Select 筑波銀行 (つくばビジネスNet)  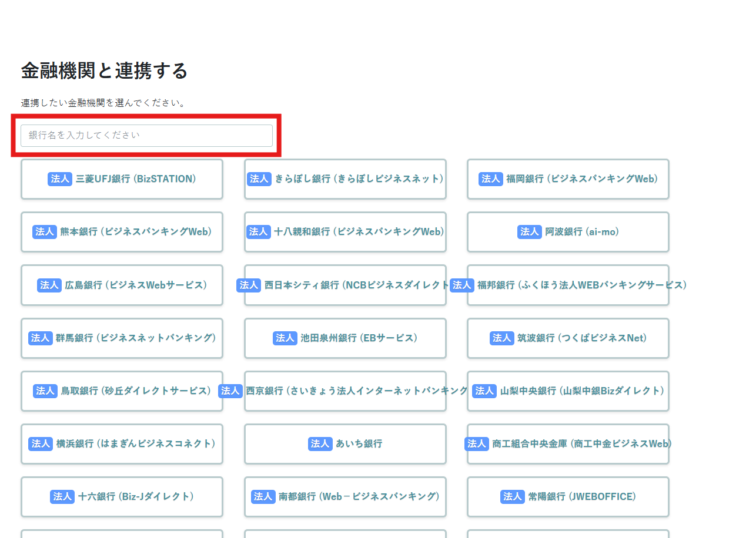point(568,338)
